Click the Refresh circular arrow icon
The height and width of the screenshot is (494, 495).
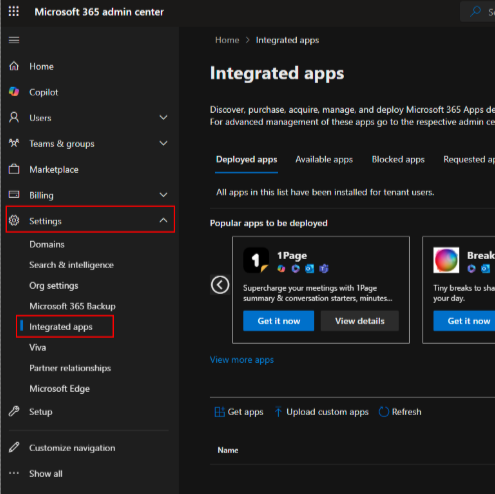(x=384, y=412)
